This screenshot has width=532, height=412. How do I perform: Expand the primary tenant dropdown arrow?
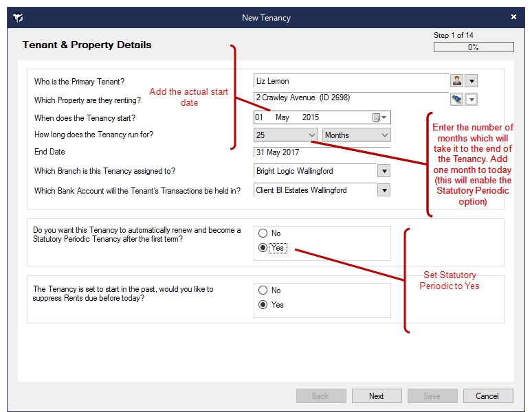coord(472,81)
